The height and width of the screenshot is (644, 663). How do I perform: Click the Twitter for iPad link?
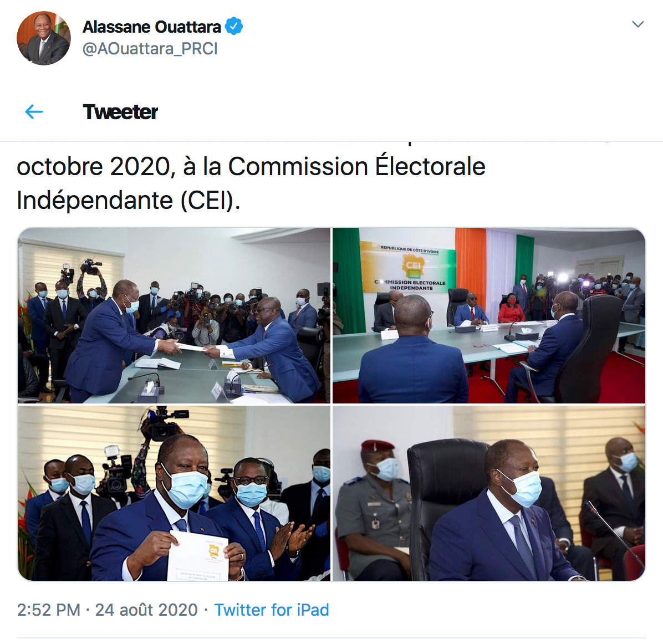[x=272, y=610]
